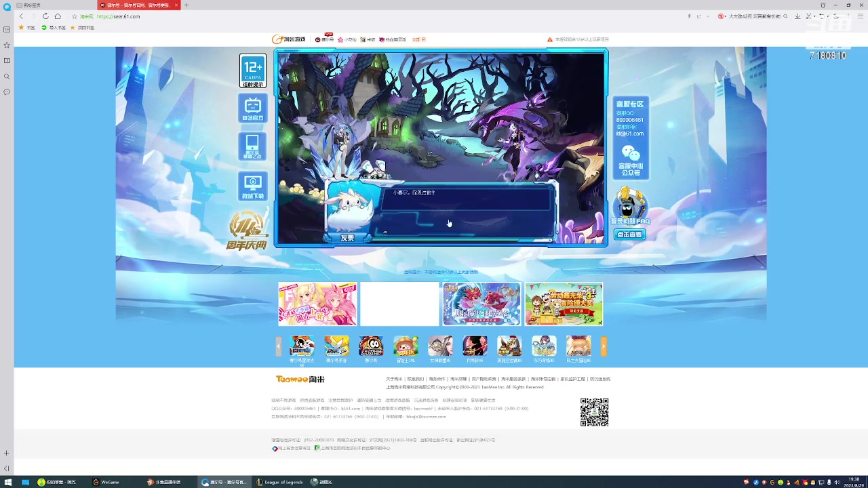
Task: Open the browser home page icon
Action: pos(58,16)
